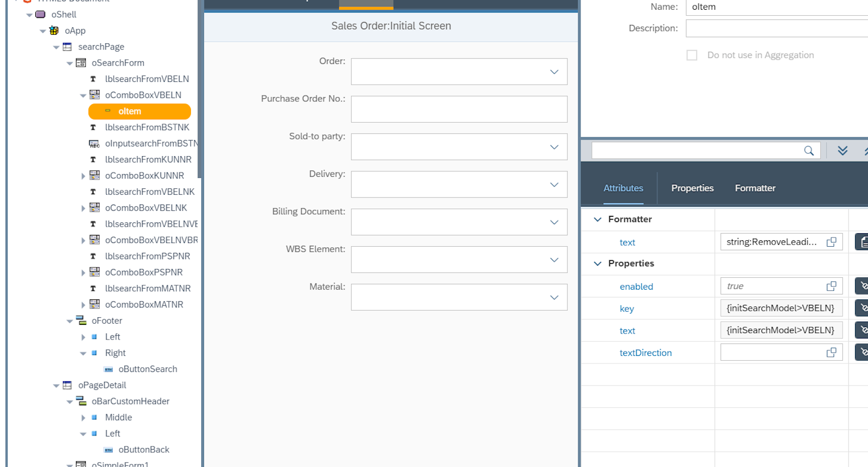Open the Delivery dropdown arrow

coord(554,185)
